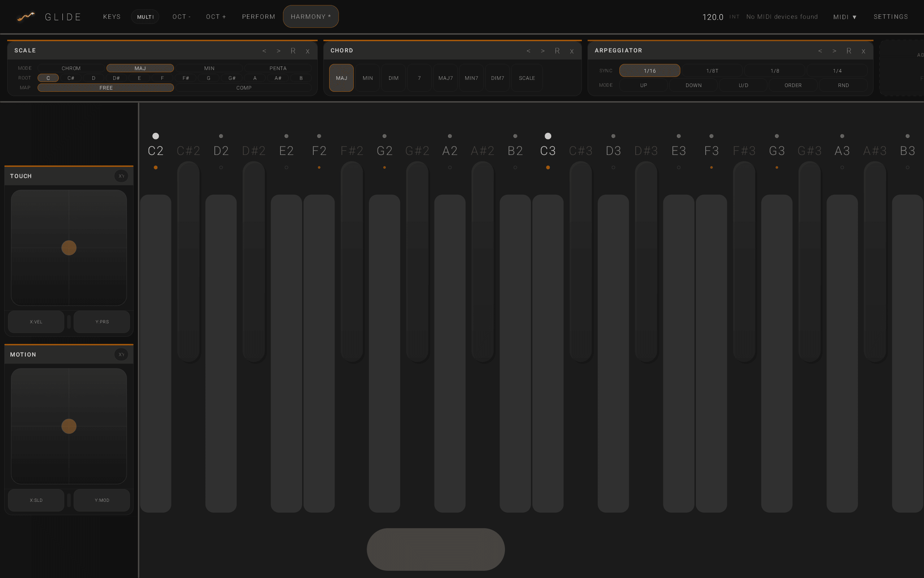Viewport: 924px width, 578px height.
Task: Switch to the KEYS tab
Action: pyautogui.click(x=112, y=17)
